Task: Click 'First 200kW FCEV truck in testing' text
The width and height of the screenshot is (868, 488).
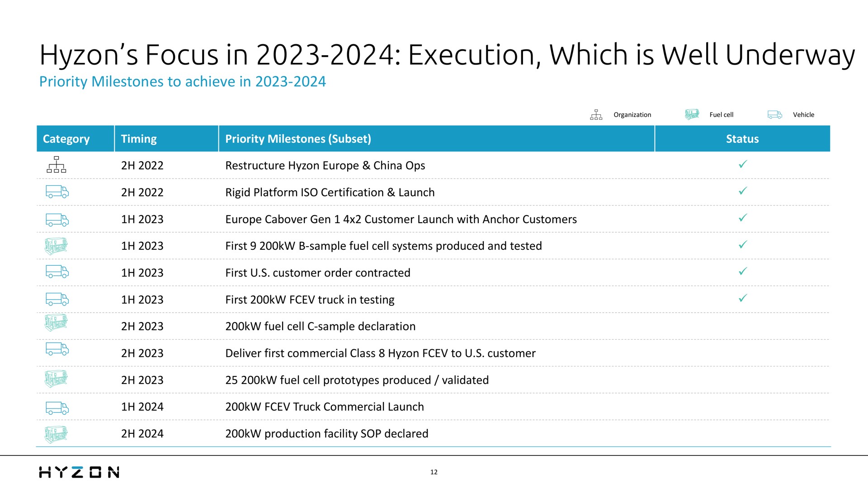Action: [x=310, y=300]
